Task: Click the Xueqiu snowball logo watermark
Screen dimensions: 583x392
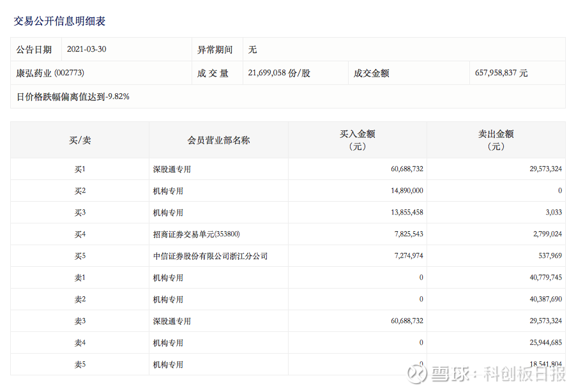Action: [x=419, y=373]
